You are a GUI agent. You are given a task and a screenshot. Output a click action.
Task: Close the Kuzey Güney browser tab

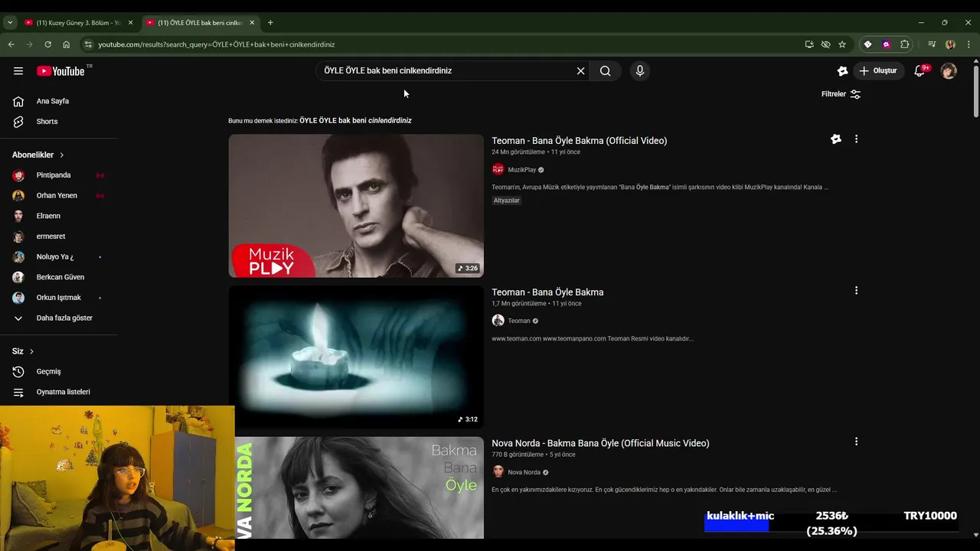pos(130,23)
